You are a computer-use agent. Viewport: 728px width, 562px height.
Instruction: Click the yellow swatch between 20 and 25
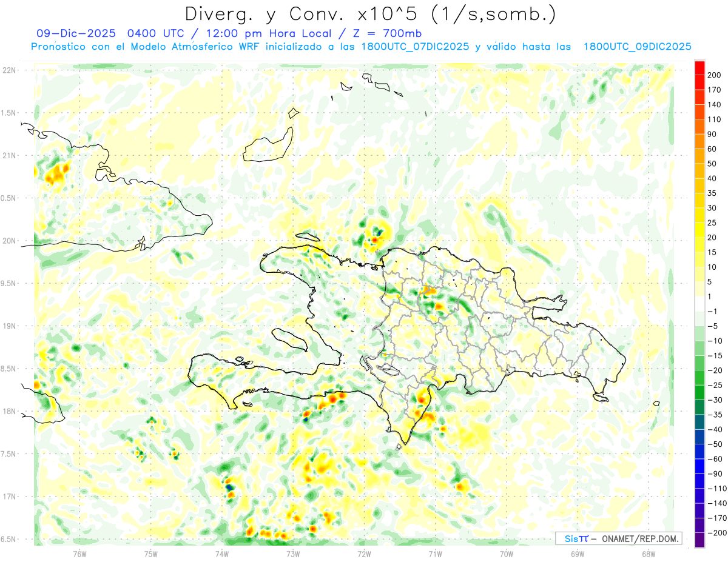699,230
